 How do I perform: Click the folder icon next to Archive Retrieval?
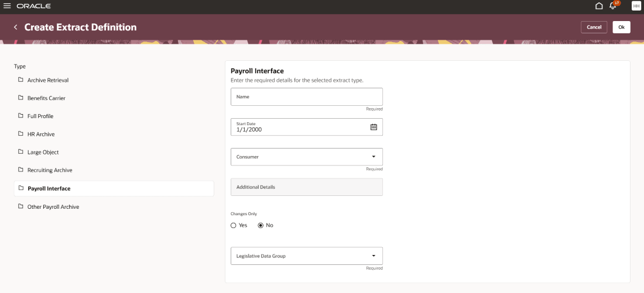point(20,80)
